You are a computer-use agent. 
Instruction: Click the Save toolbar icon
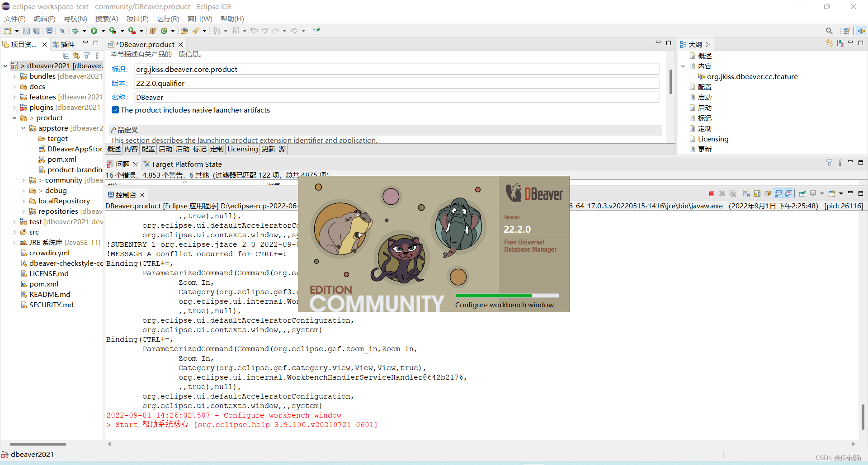click(26, 31)
